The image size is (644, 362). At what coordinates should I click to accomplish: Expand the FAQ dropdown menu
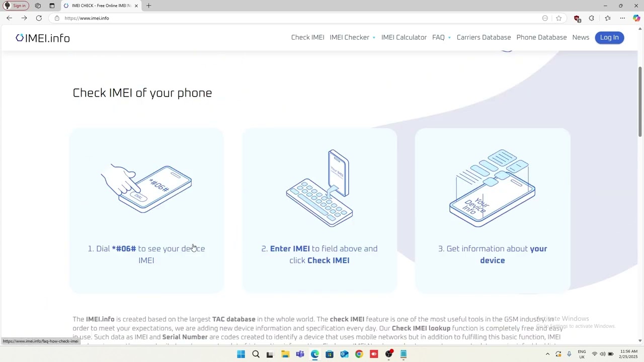point(441,38)
